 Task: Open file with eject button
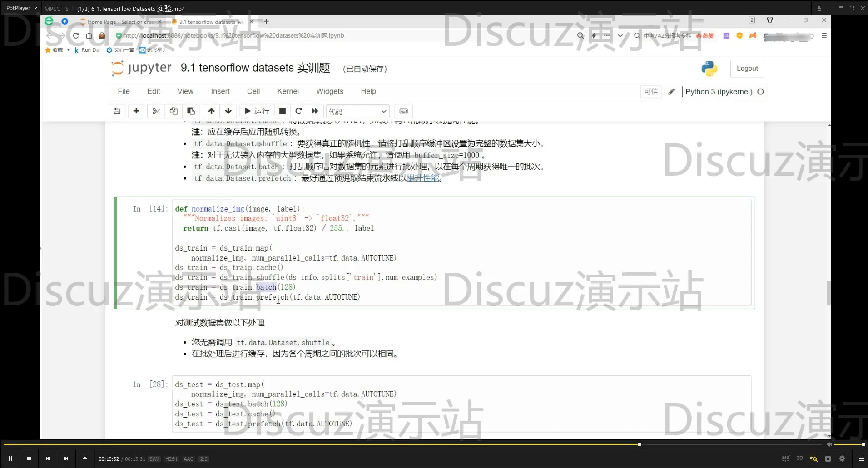point(84,458)
